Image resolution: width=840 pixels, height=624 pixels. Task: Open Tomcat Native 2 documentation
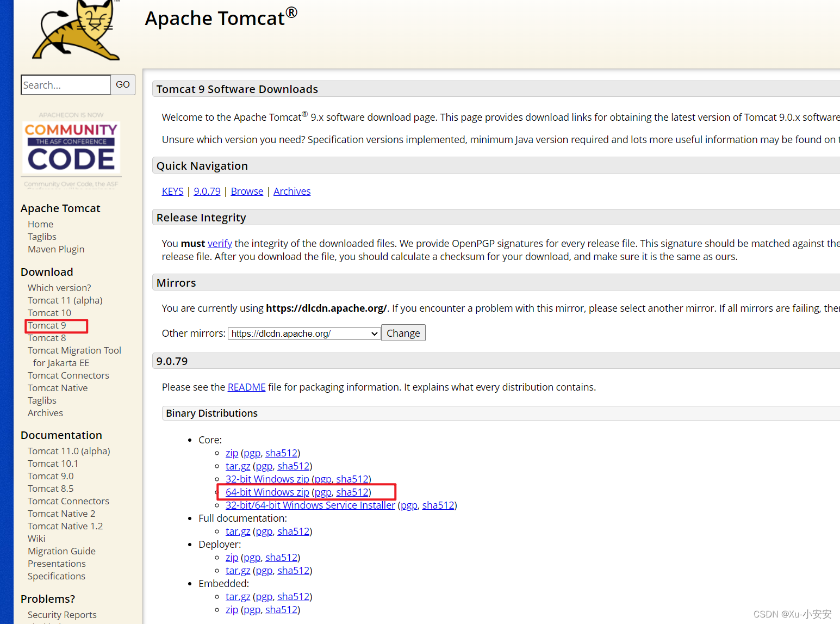[x=61, y=514]
